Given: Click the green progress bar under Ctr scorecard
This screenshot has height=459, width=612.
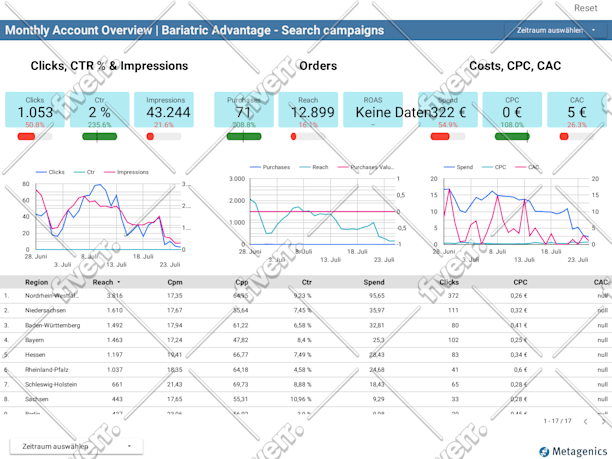Looking at the screenshot, I should coord(100,136).
